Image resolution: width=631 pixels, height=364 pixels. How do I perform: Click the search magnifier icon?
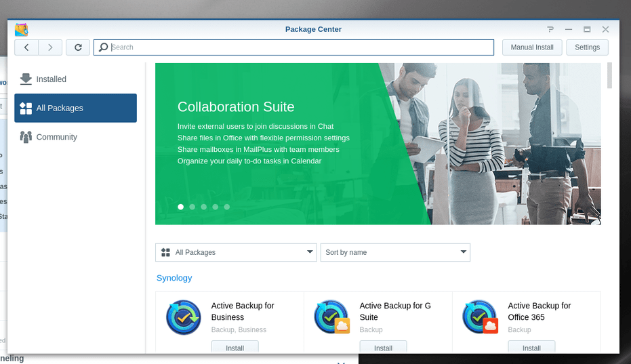pos(104,47)
